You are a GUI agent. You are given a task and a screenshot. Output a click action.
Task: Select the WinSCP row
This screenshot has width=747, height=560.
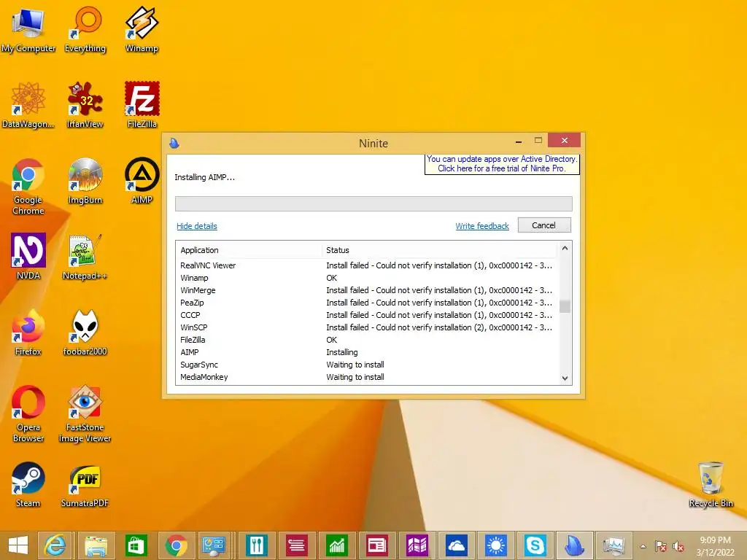pos(367,327)
